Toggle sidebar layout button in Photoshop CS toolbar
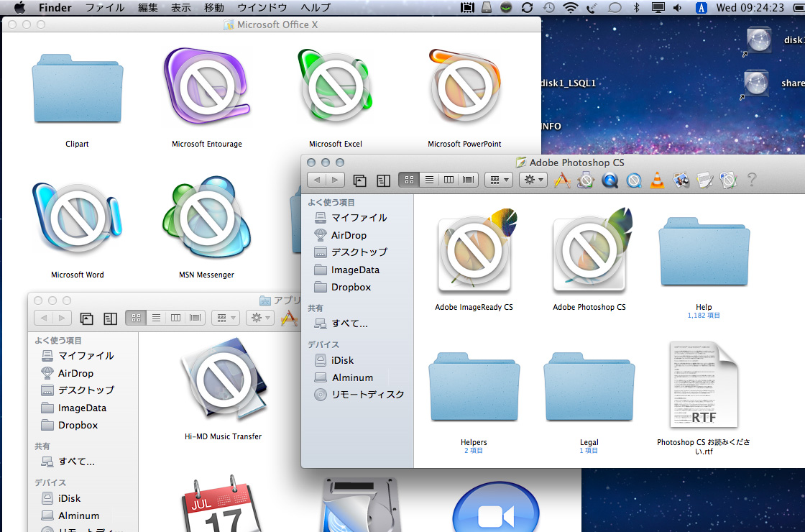This screenshot has width=805, height=532. click(x=383, y=180)
